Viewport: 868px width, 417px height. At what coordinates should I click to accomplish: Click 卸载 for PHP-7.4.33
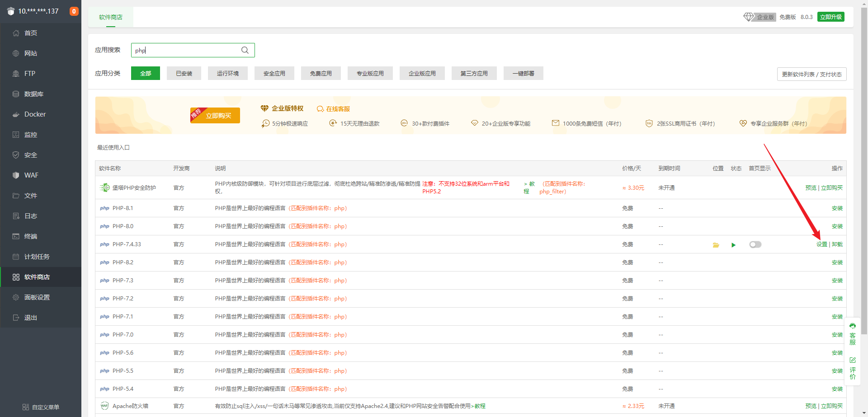pos(837,244)
